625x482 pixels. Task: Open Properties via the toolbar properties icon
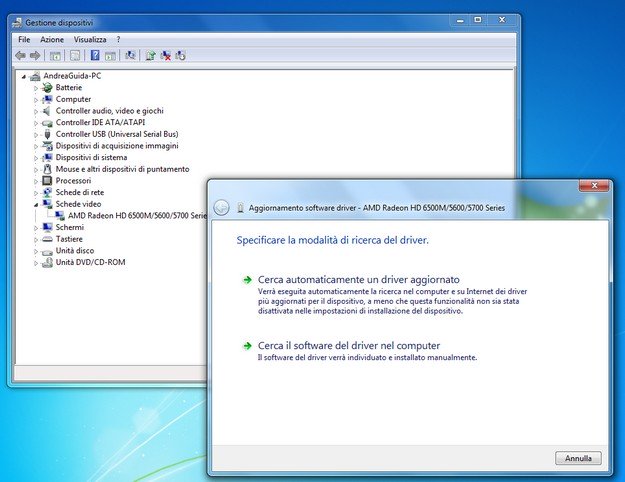[x=75, y=55]
